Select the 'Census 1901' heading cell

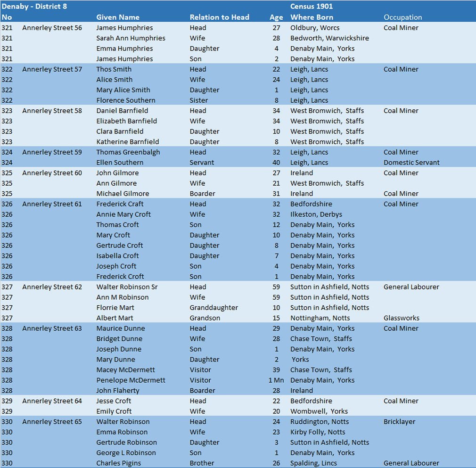pyautogui.click(x=312, y=7)
